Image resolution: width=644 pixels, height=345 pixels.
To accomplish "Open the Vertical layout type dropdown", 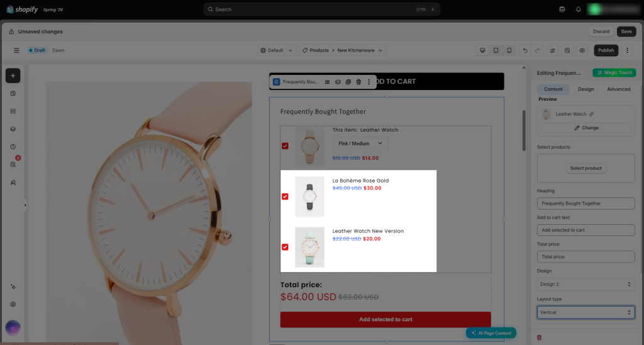I will [586, 312].
